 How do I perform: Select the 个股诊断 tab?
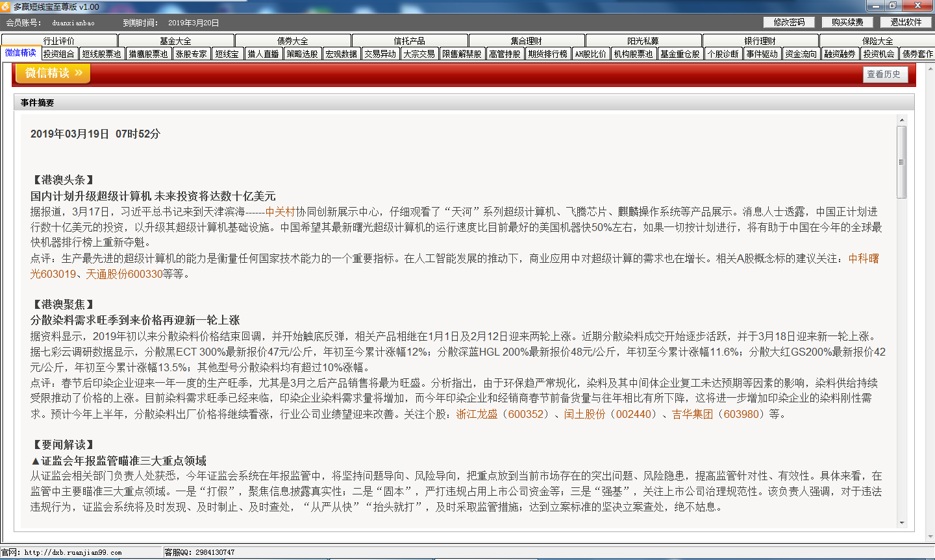(723, 54)
